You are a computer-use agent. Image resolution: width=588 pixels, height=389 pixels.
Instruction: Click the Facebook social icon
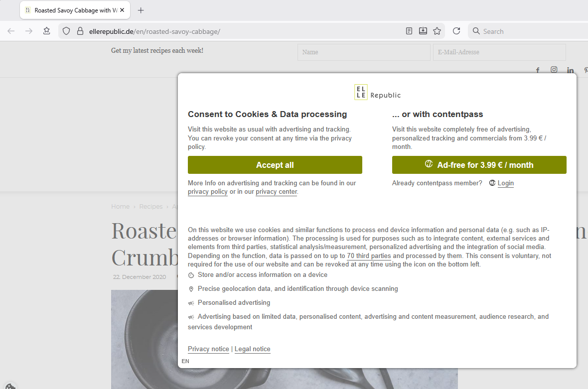[538, 70]
